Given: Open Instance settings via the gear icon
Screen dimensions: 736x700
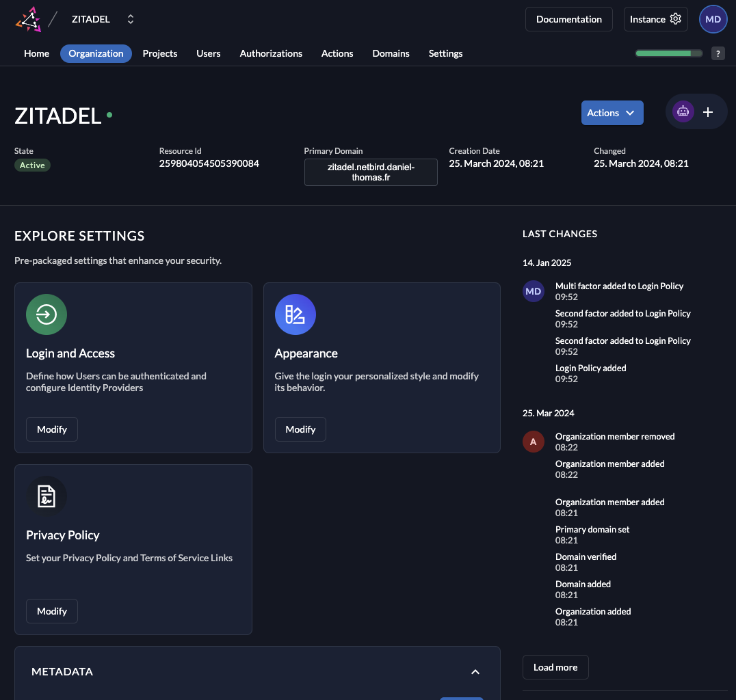Looking at the screenshot, I should point(677,19).
